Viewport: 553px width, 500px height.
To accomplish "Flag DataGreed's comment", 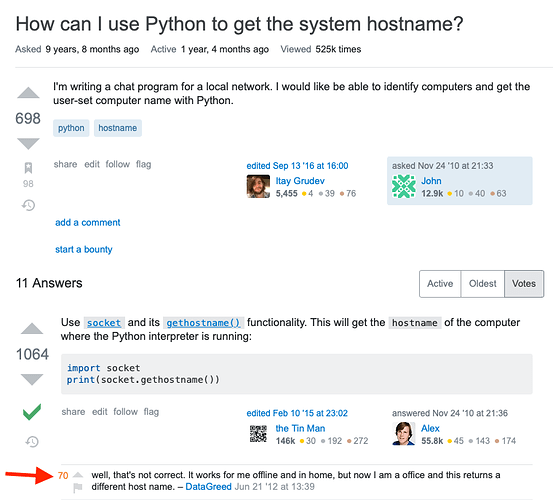I will click(x=78, y=488).
